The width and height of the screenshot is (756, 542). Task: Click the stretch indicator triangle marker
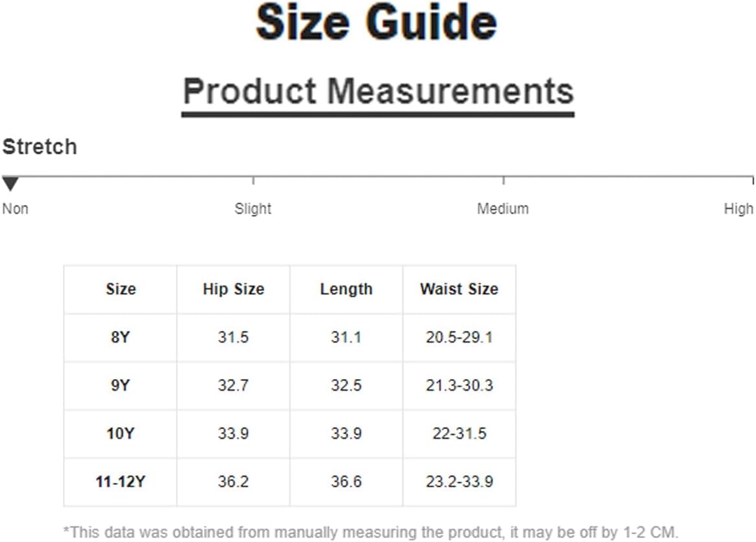tap(10, 184)
